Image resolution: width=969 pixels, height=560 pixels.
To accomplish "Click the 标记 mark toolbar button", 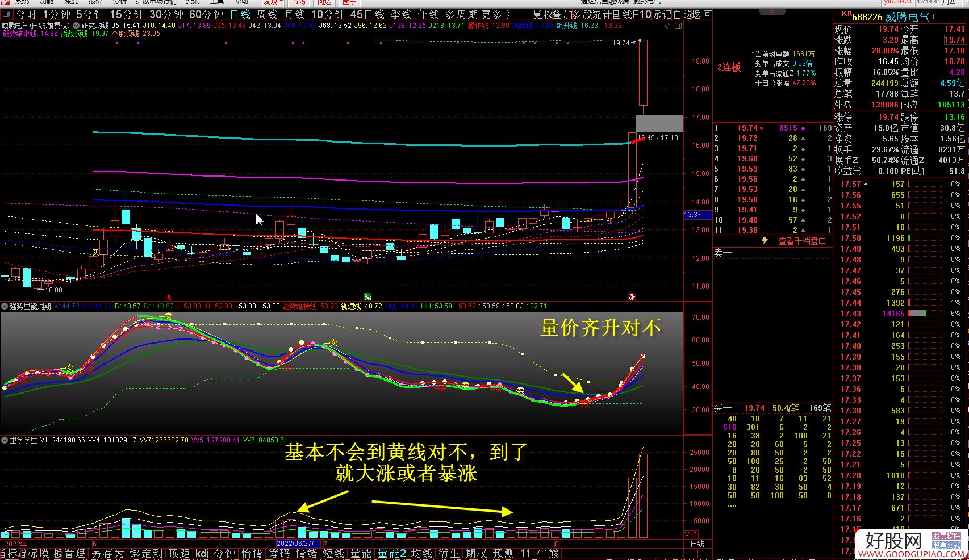I will tap(662, 14).
